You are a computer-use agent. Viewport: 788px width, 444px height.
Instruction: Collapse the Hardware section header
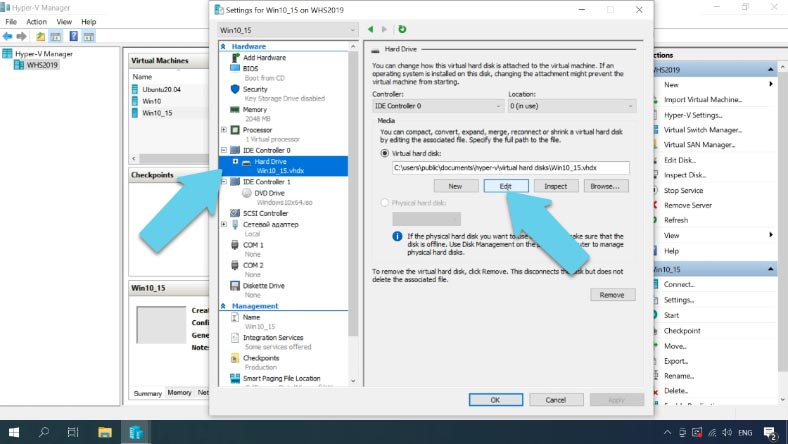coord(223,46)
